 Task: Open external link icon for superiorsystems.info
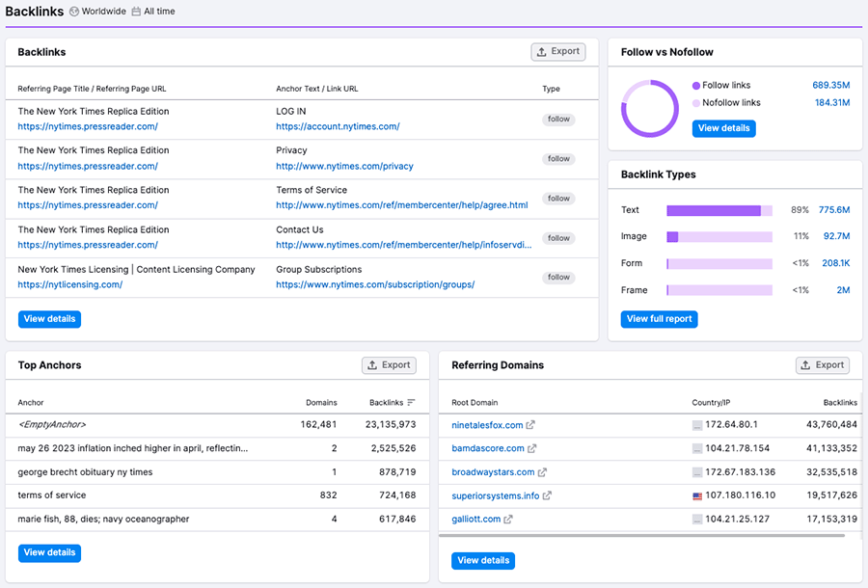pos(547,495)
